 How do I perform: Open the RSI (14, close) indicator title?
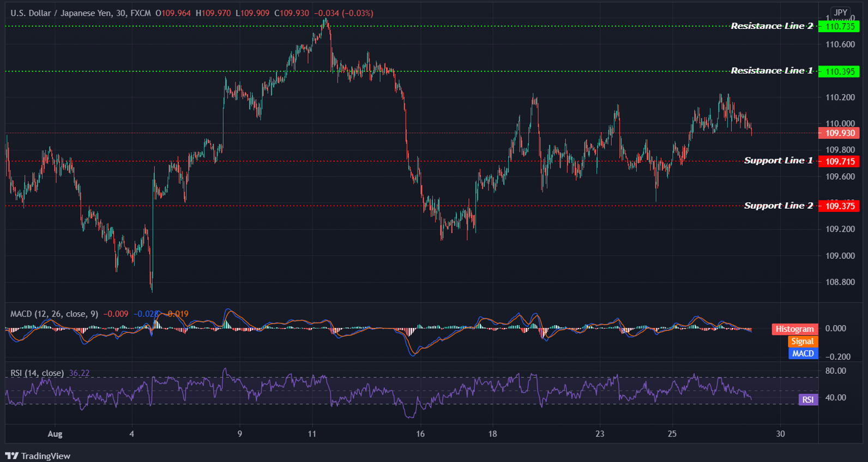pos(37,373)
